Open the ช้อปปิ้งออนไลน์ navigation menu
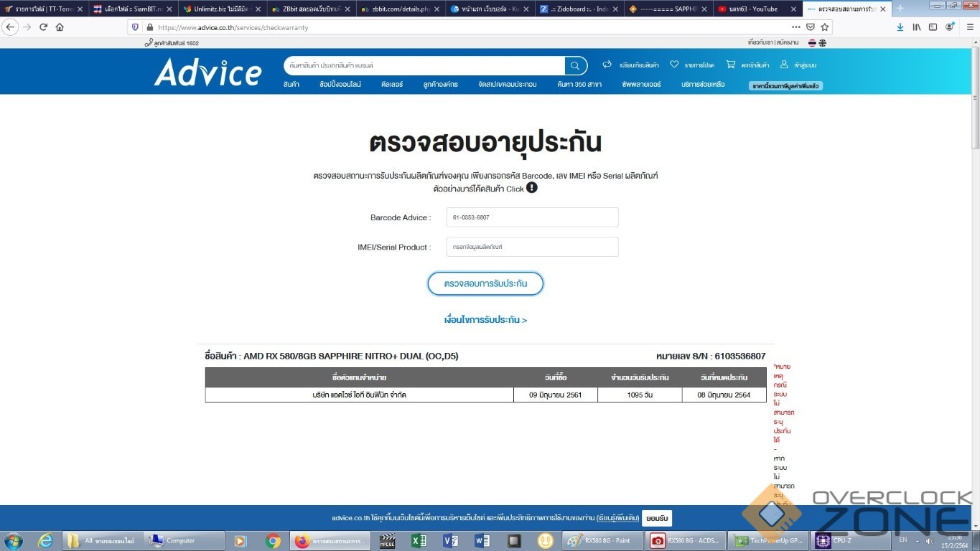980x551 pixels. click(340, 85)
